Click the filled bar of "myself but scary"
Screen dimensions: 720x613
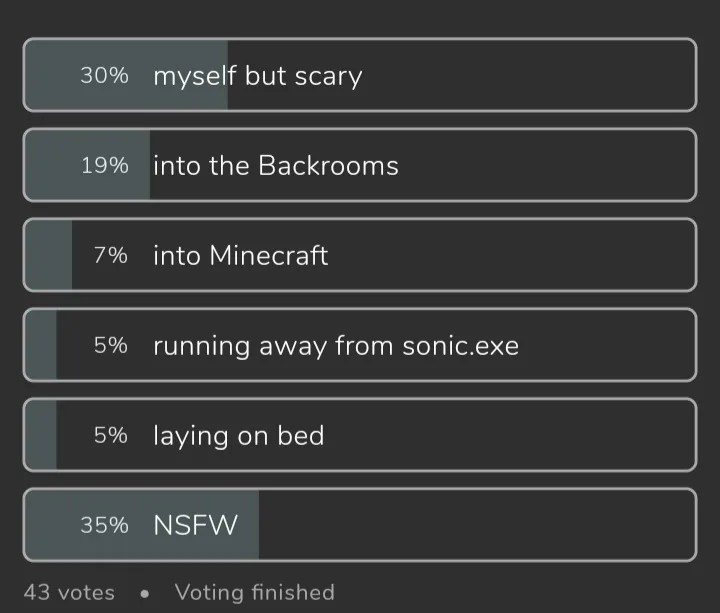click(x=126, y=75)
